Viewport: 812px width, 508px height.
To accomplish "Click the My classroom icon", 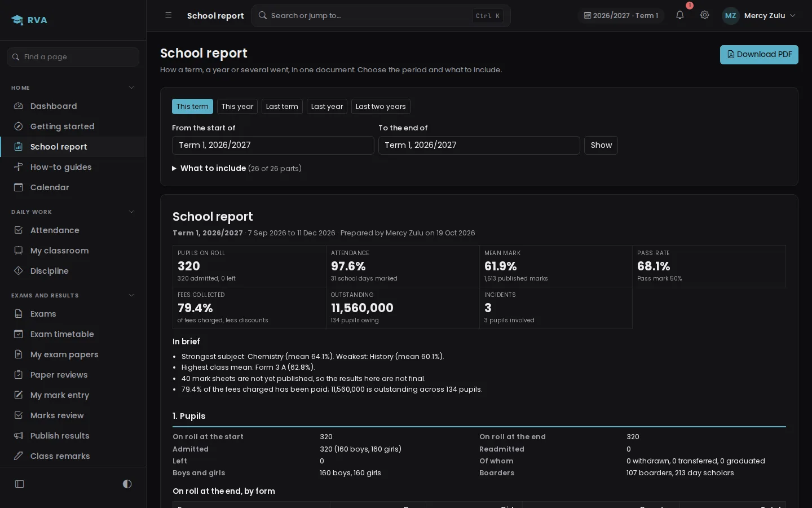I will point(19,251).
